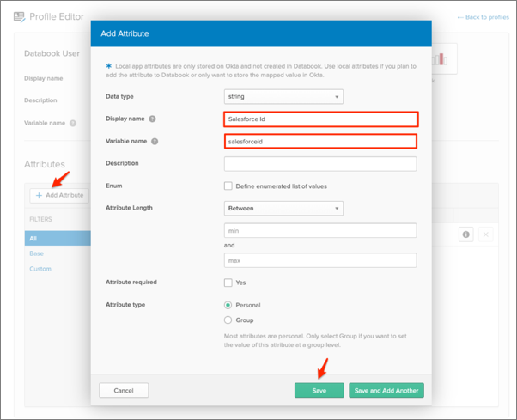Open the Data type string dropdown
The height and width of the screenshot is (420, 517).
pyautogui.click(x=283, y=96)
